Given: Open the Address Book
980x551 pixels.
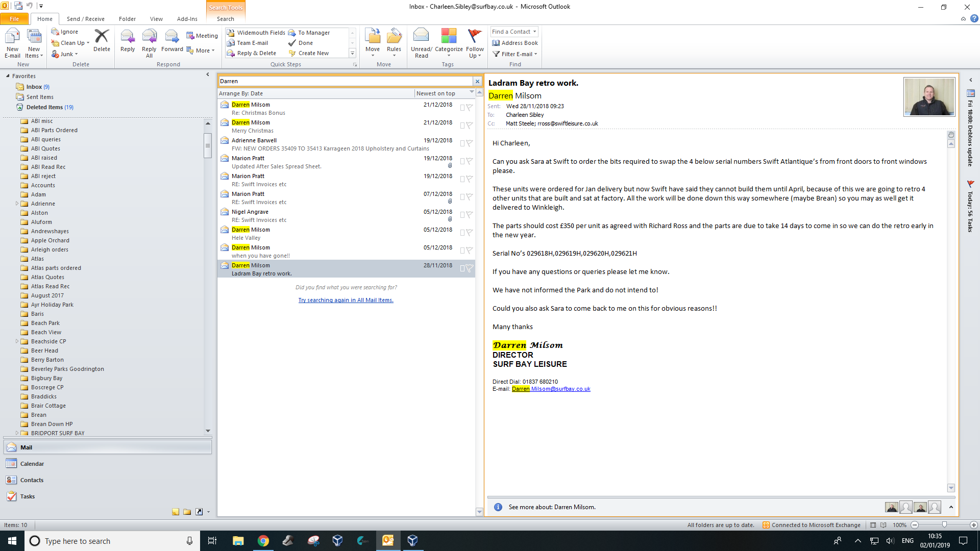Looking at the screenshot, I should [x=515, y=43].
